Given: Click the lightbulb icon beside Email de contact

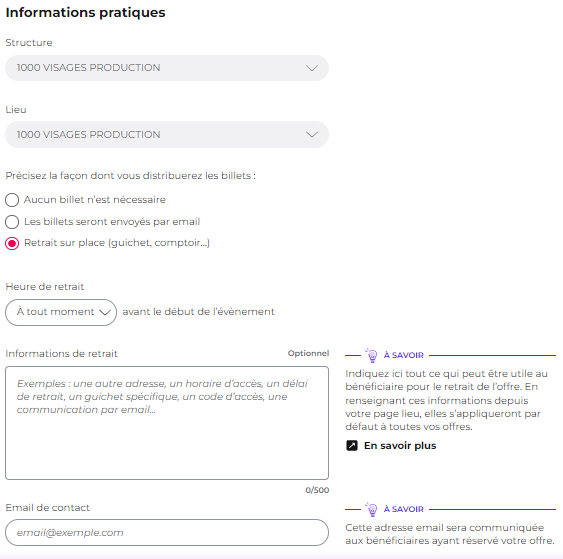Looking at the screenshot, I should (371, 509).
